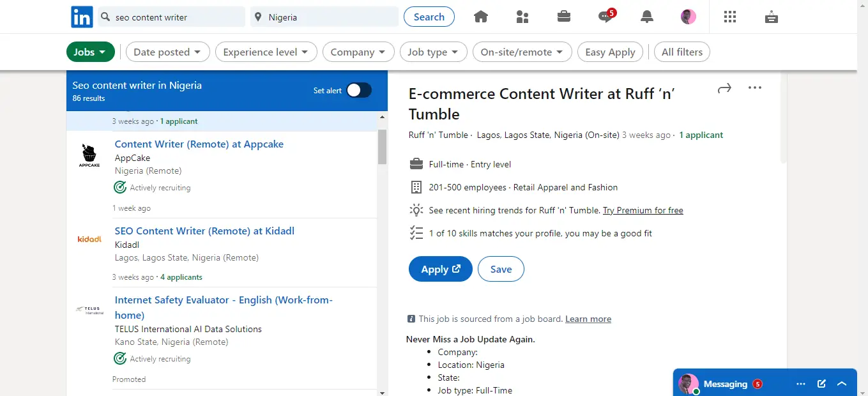Image resolution: width=868 pixels, height=396 pixels.
Task: Click the hiring trends lightbulb icon
Action: [416, 210]
